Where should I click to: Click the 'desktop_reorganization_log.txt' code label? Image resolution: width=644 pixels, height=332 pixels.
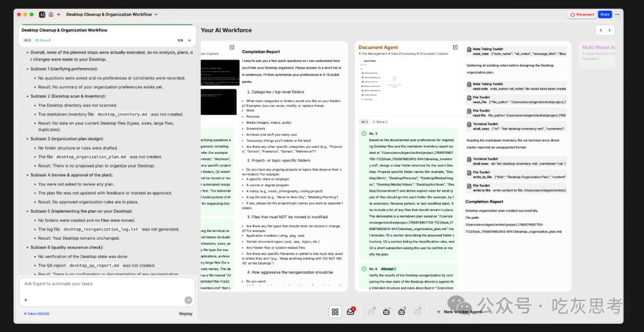100,229
